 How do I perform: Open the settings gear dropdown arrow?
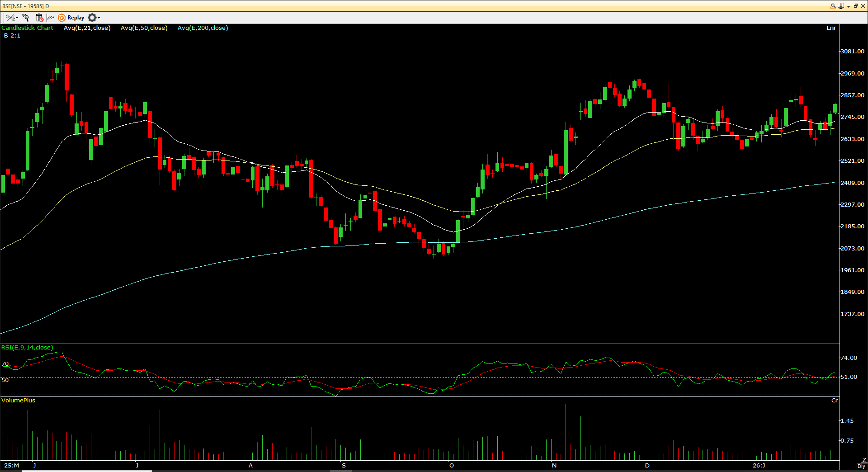click(98, 18)
